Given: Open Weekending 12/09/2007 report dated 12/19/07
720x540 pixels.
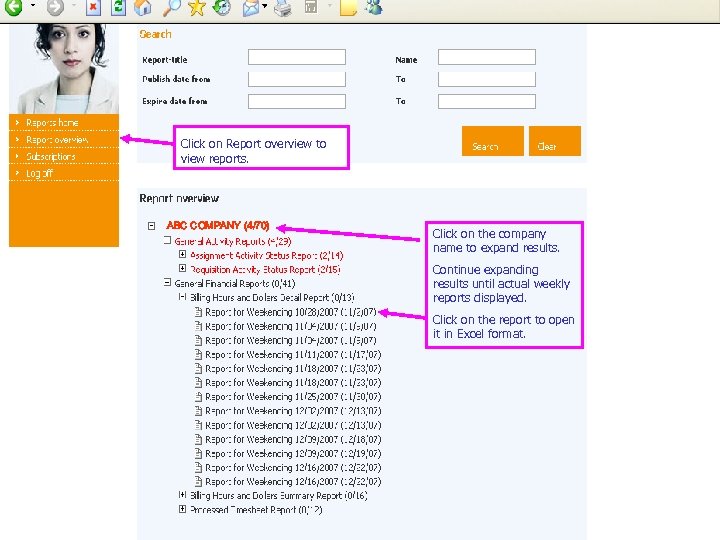Looking at the screenshot, I should click(x=293, y=454).
